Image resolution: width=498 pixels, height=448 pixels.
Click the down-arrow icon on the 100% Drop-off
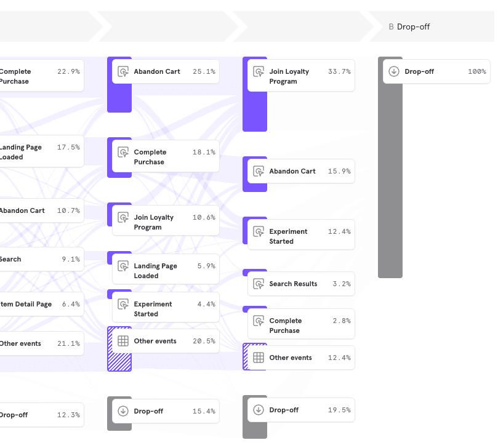394,71
